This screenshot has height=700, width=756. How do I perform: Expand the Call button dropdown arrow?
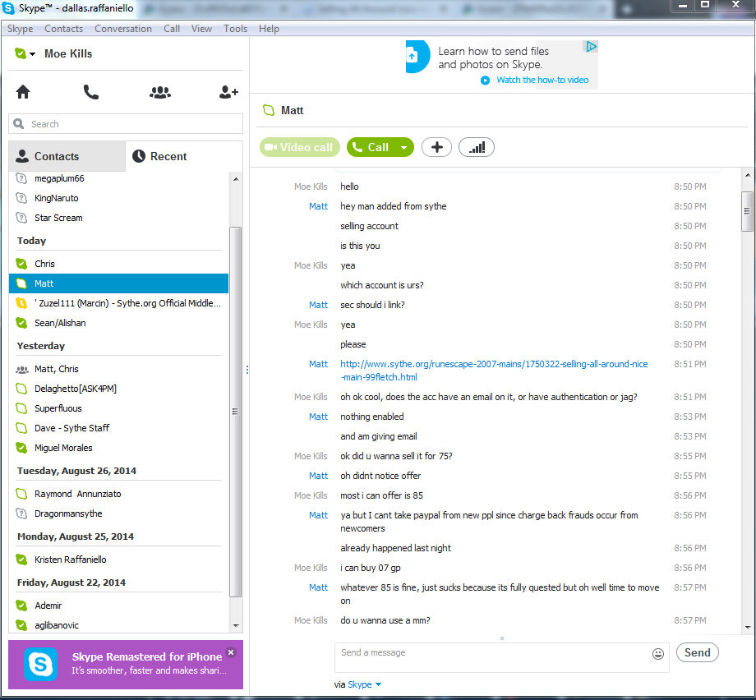pos(404,148)
